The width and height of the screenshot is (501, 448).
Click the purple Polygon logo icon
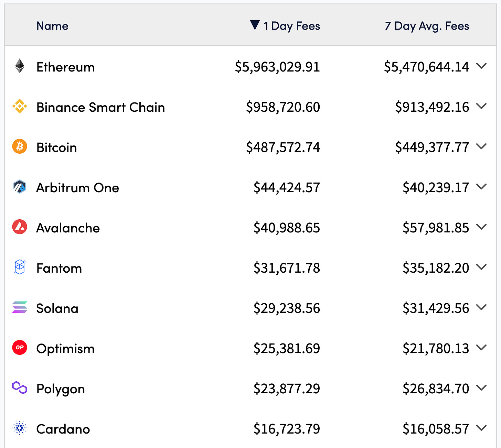point(20,388)
